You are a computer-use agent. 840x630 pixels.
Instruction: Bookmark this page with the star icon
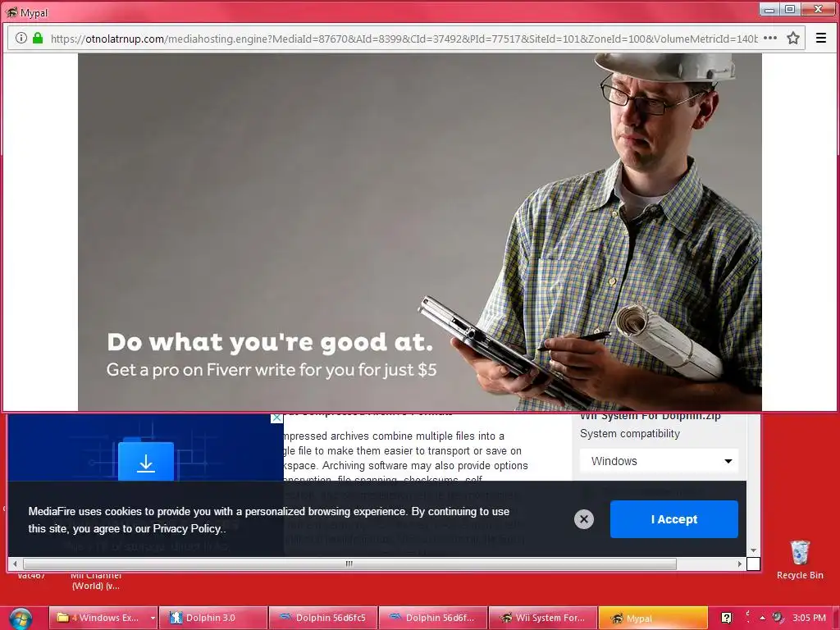(793, 38)
